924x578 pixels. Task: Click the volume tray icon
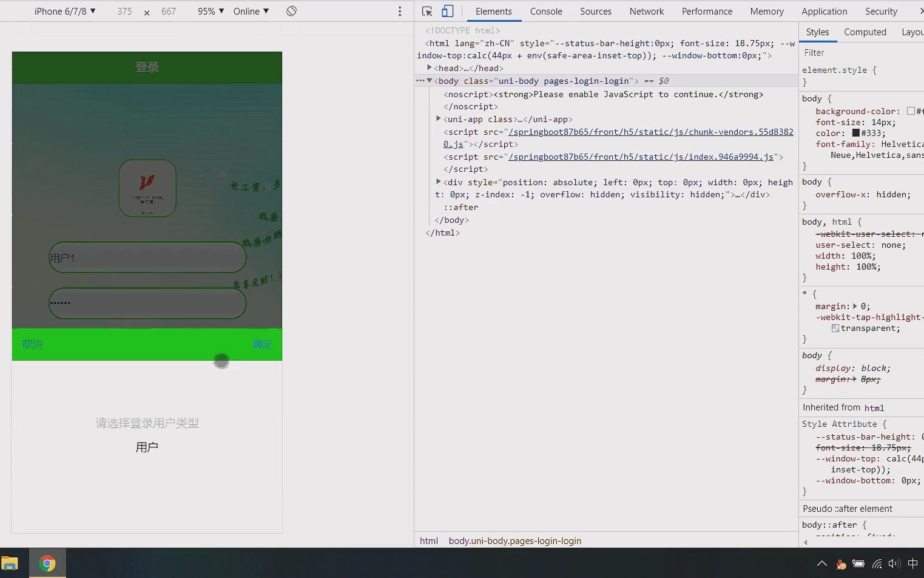[x=894, y=564]
